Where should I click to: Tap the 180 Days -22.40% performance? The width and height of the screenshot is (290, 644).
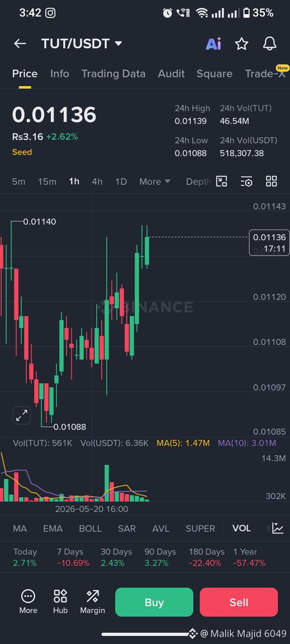coord(207,557)
